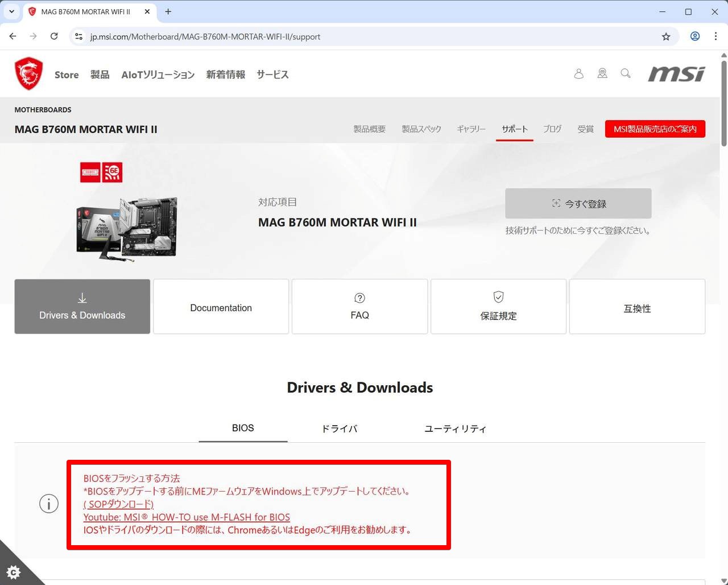Click the browser forward arrow
728x585 pixels.
[34, 36]
